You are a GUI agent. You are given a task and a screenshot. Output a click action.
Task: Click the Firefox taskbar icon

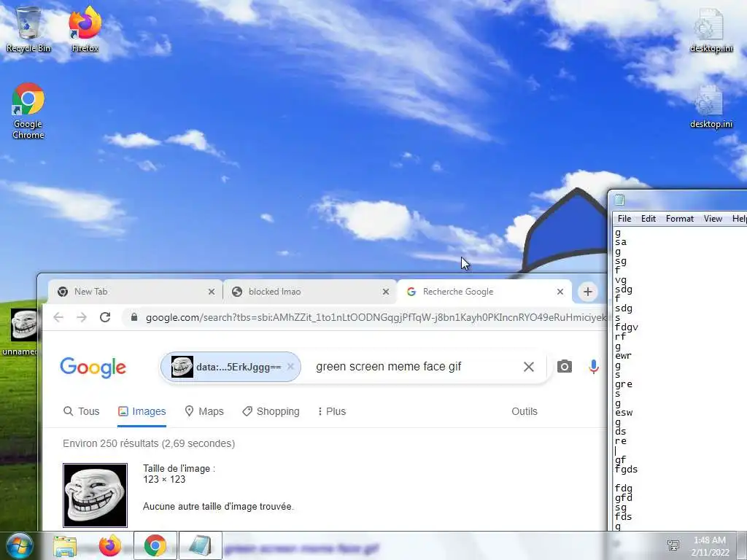coord(110,546)
